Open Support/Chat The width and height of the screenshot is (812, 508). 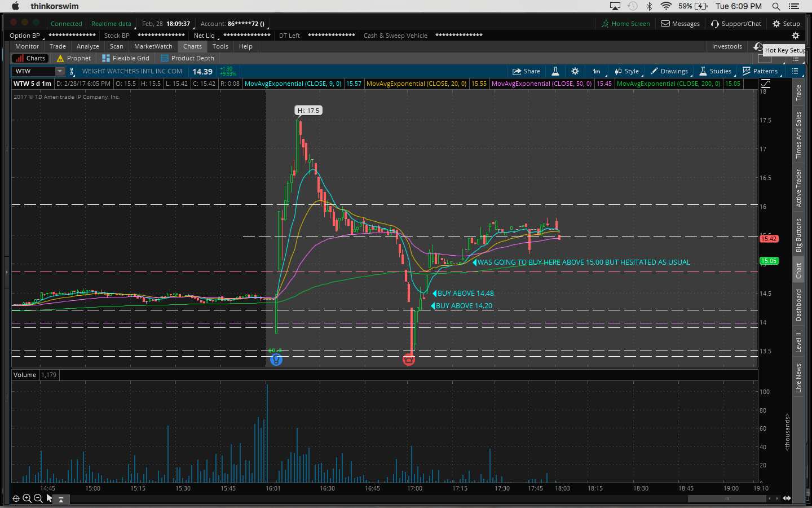(x=736, y=24)
